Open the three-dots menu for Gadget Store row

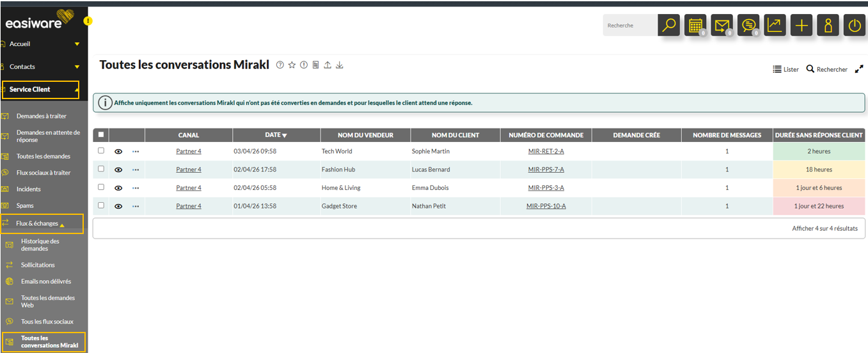136,207
